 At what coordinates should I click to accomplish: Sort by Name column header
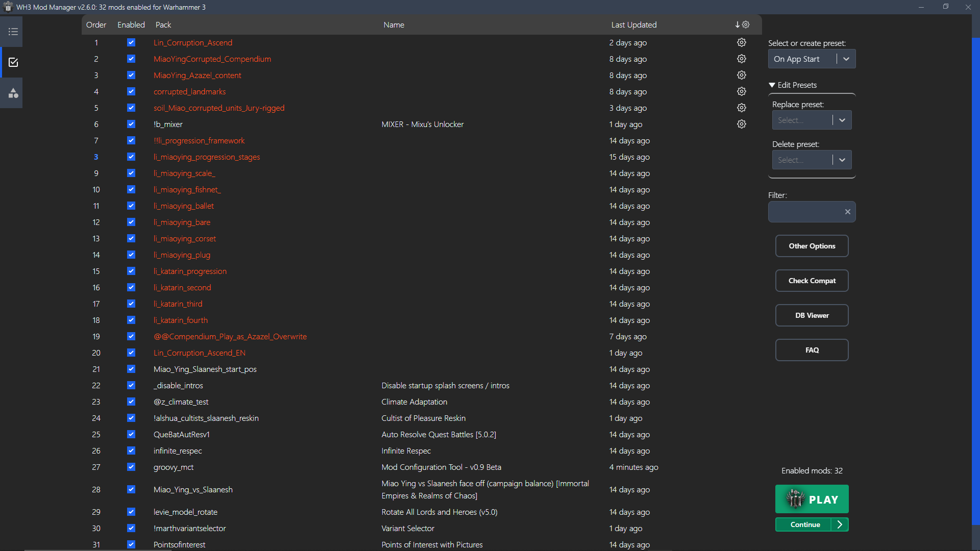coord(394,24)
